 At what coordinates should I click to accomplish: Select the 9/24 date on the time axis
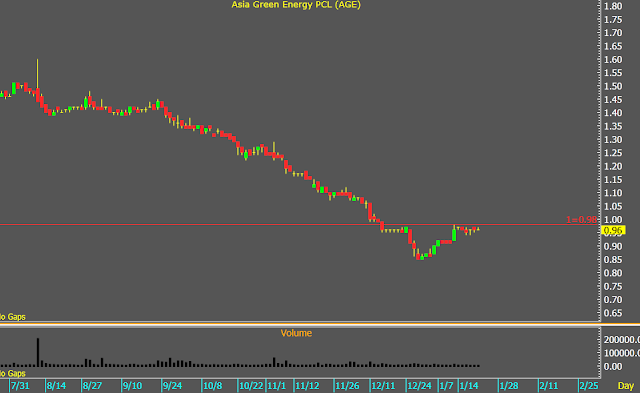tap(172, 386)
